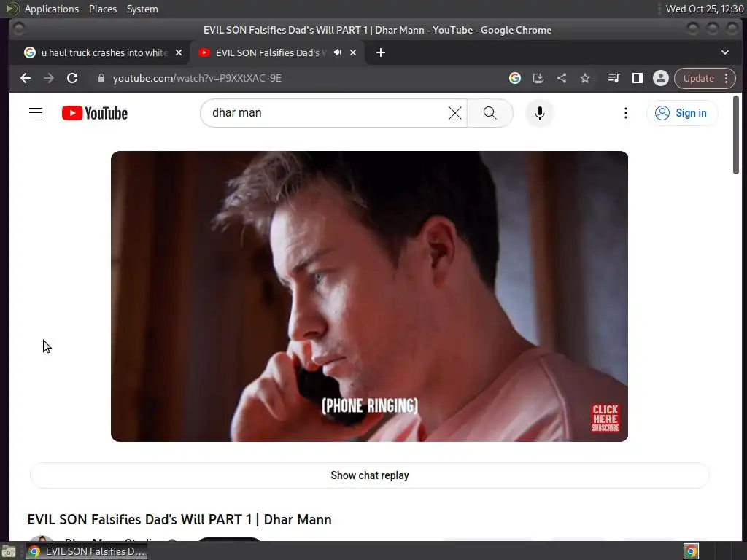The image size is (747, 560).
Task: Close the EVIL SON YouTube tab
Action: (x=353, y=52)
